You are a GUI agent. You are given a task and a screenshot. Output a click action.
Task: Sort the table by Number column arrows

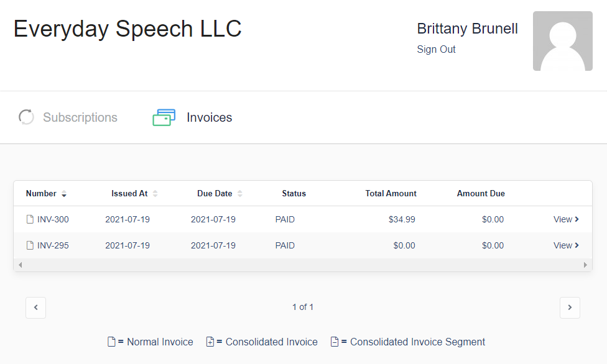[64, 193]
